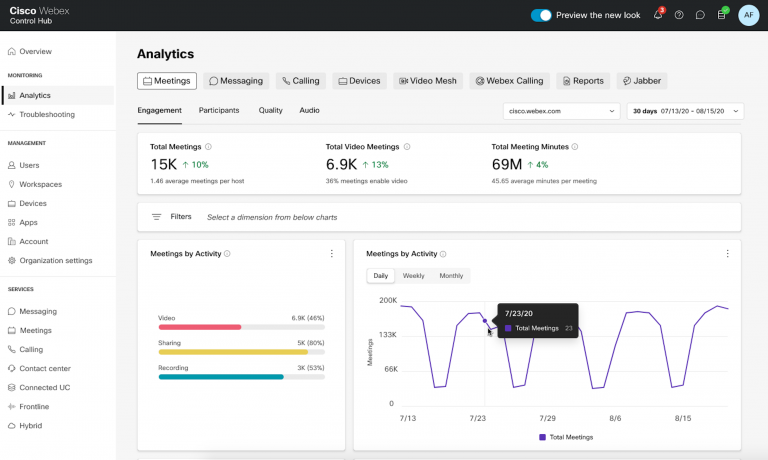
Task: Click the Filters lines icon
Action: click(x=156, y=217)
